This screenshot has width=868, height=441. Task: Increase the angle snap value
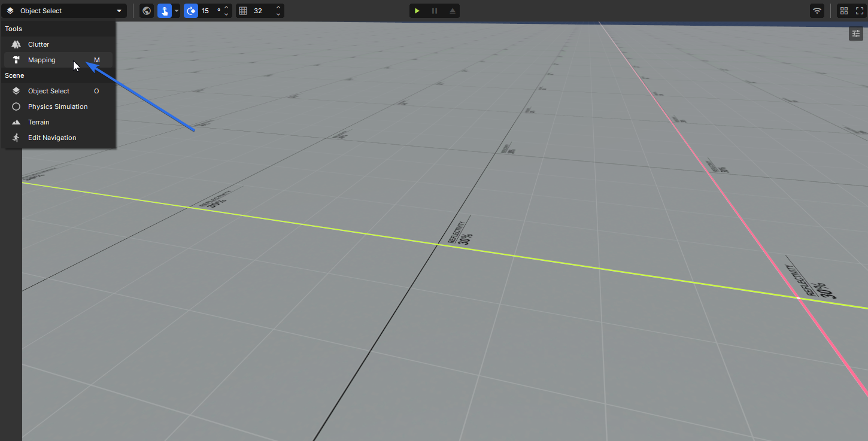pyautogui.click(x=226, y=7)
